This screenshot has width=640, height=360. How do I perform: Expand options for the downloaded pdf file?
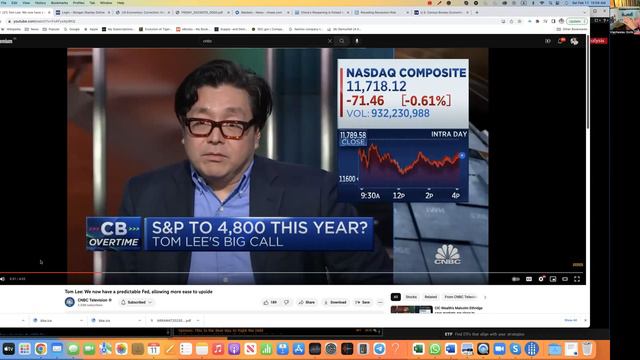click(x=198, y=320)
